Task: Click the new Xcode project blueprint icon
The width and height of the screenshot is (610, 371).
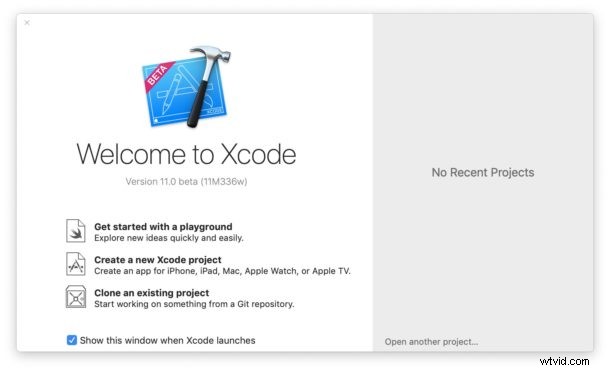Action: (76, 264)
